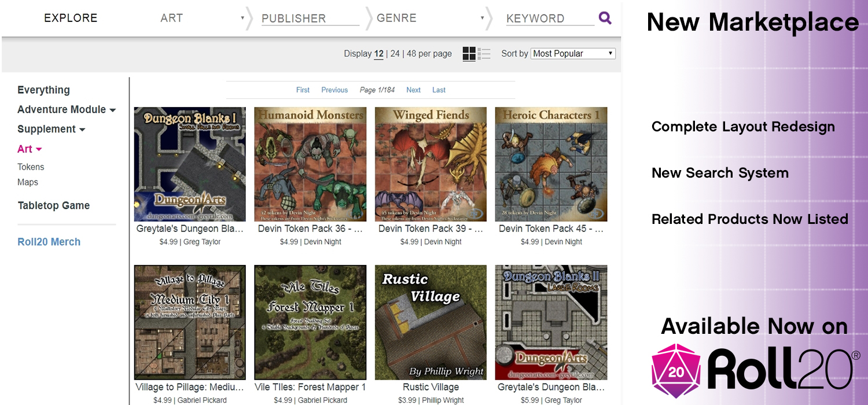Go to the Previous page

pyautogui.click(x=334, y=90)
